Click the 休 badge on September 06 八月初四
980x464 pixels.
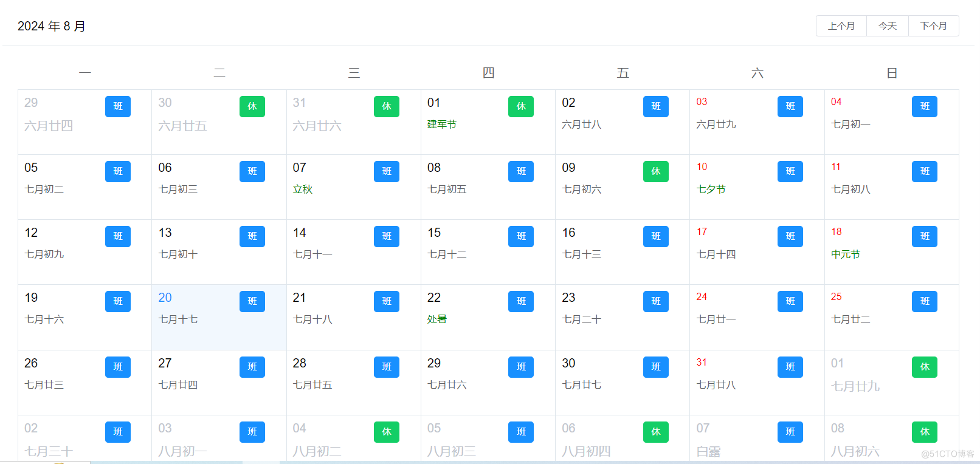pos(656,432)
